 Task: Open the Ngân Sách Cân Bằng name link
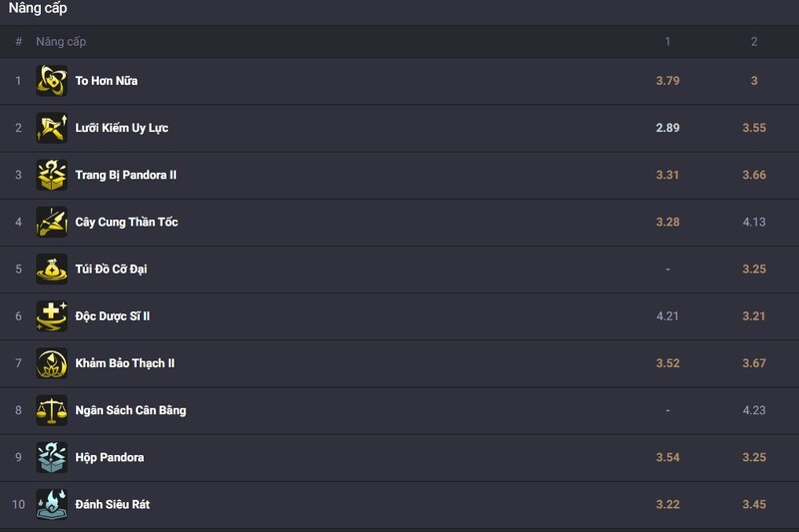[130, 410]
